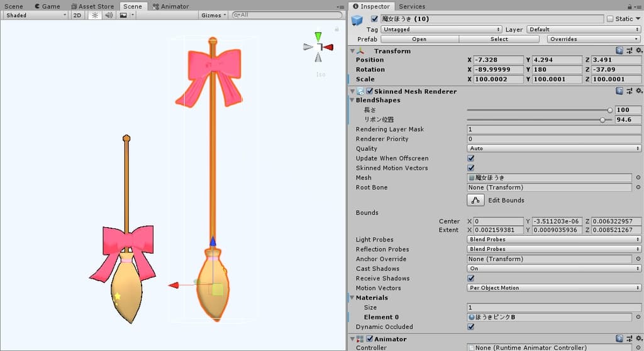Click the scene effects image icon
The width and height of the screenshot is (644, 351).
tap(123, 15)
